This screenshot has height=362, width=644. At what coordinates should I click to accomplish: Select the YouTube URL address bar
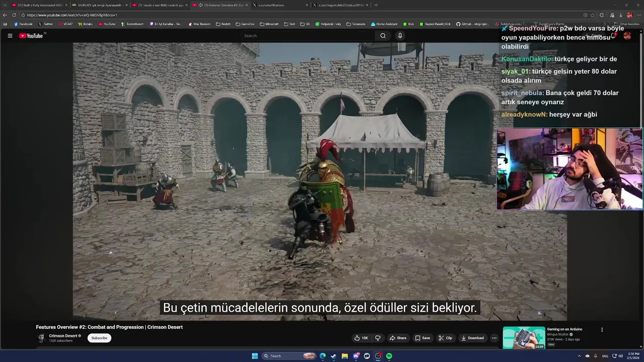(x=302, y=15)
